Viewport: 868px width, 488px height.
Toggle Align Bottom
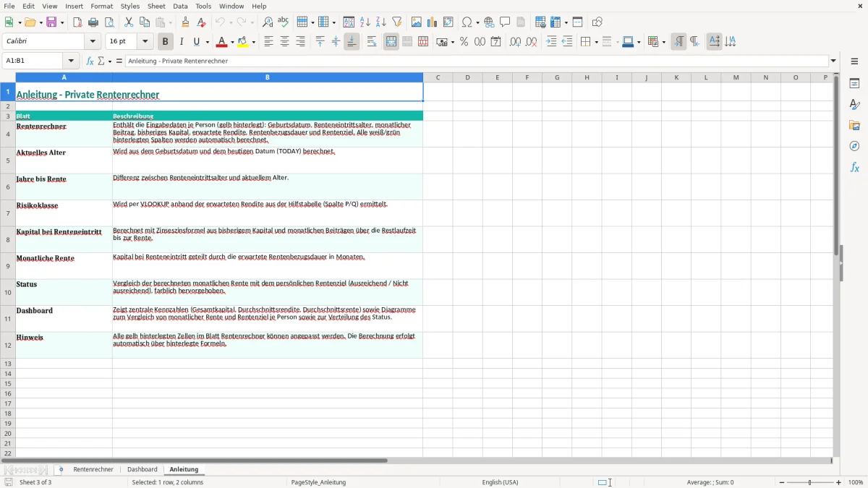[352, 42]
